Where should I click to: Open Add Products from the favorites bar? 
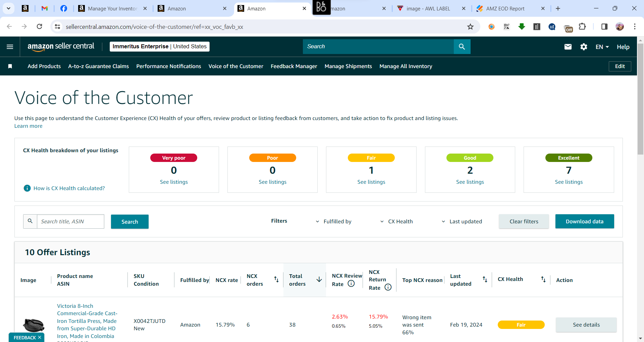(44, 66)
